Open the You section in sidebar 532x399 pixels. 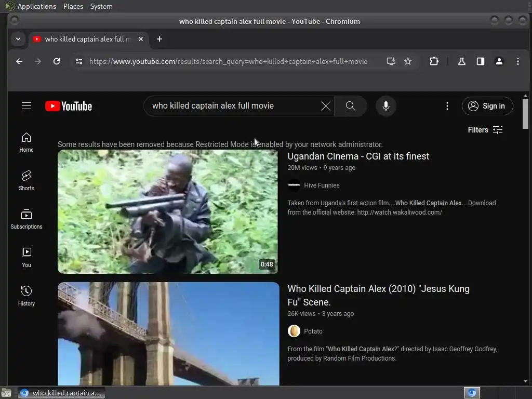pyautogui.click(x=26, y=258)
